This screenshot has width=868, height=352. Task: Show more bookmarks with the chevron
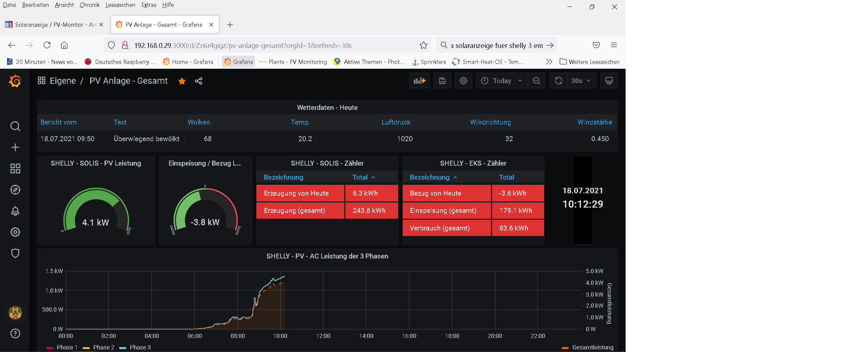[x=549, y=62]
